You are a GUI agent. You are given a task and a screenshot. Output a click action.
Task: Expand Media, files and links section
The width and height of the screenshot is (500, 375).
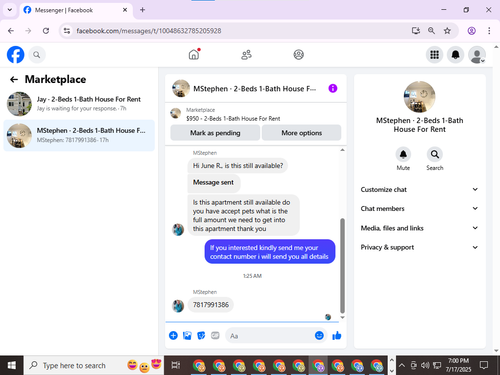tap(419, 228)
